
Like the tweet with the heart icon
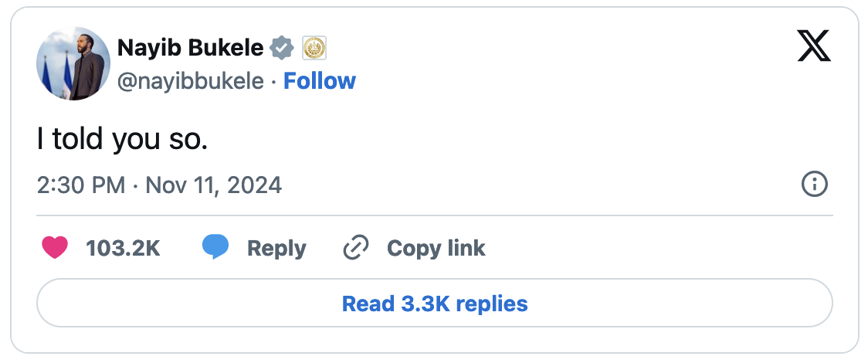(x=54, y=248)
